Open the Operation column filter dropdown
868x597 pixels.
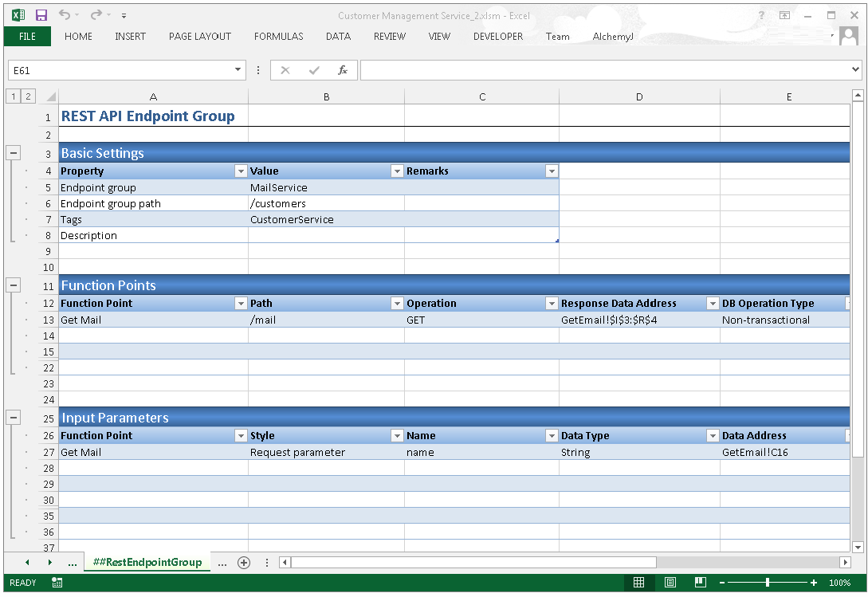coord(552,304)
